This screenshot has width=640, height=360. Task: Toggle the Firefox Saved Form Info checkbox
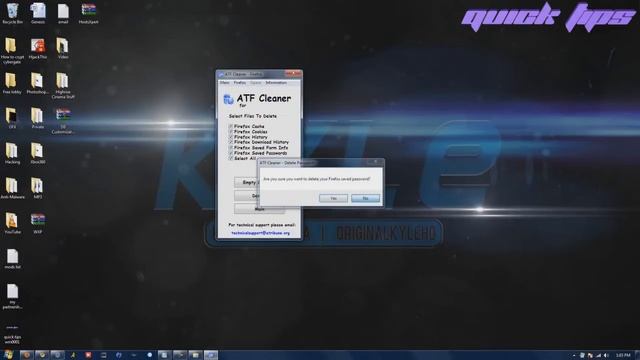pos(231,148)
